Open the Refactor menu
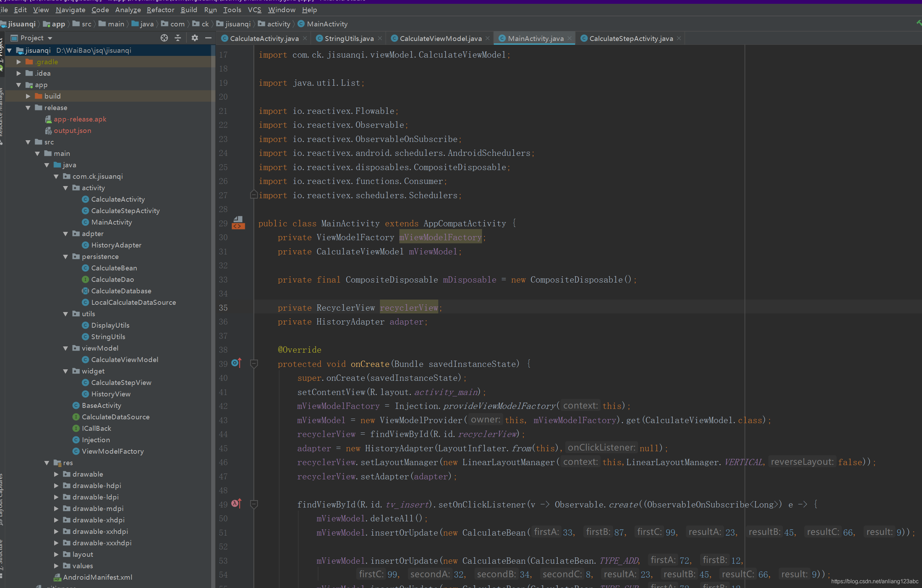Viewport: 922px width, 588px height. [160, 10]
